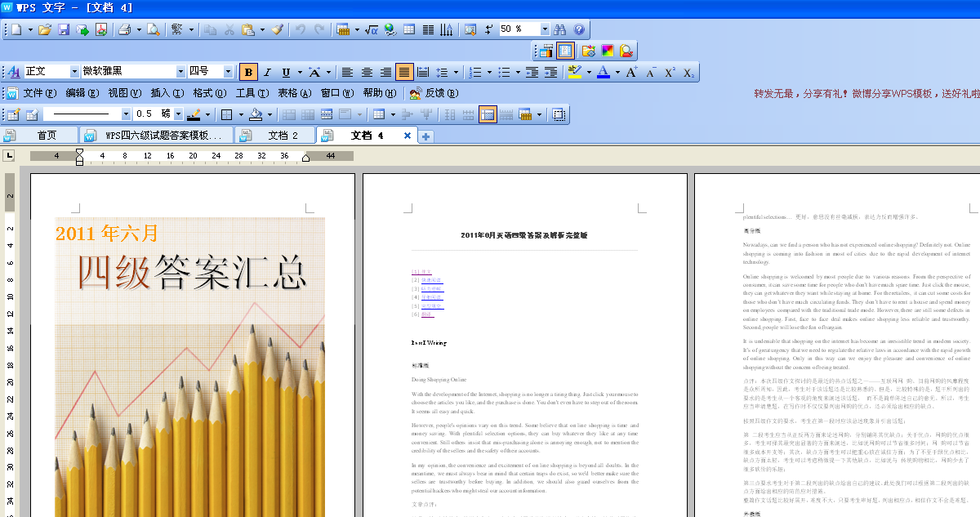Increase indent with toolbar icon
The height and width of the screenshot is (517, 980).
[x=550, y=72]
